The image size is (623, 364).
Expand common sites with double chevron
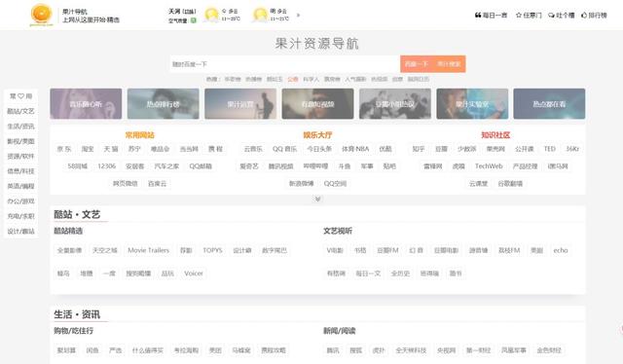click(x=317, y=199)
